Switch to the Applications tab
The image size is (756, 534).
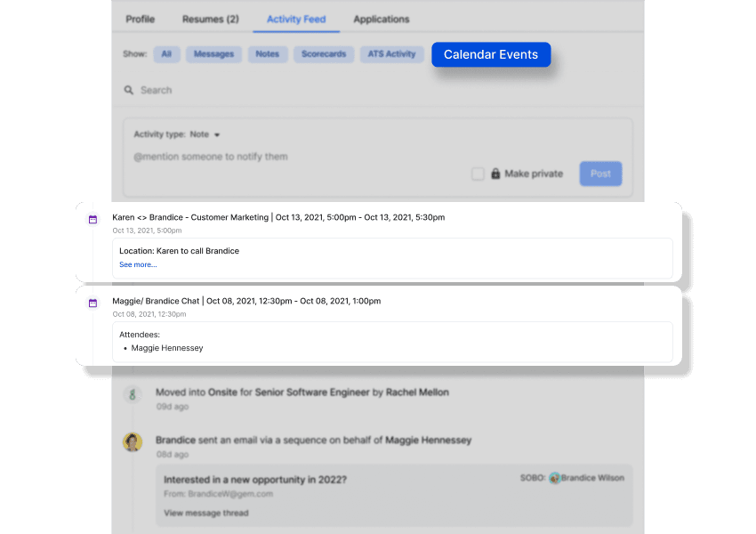pos(381,18)
